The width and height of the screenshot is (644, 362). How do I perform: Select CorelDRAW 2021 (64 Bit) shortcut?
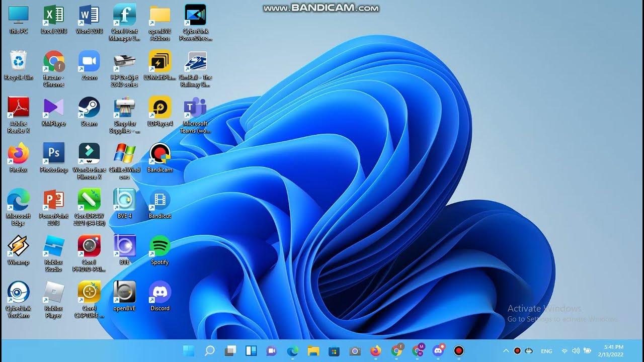(89, 208)
